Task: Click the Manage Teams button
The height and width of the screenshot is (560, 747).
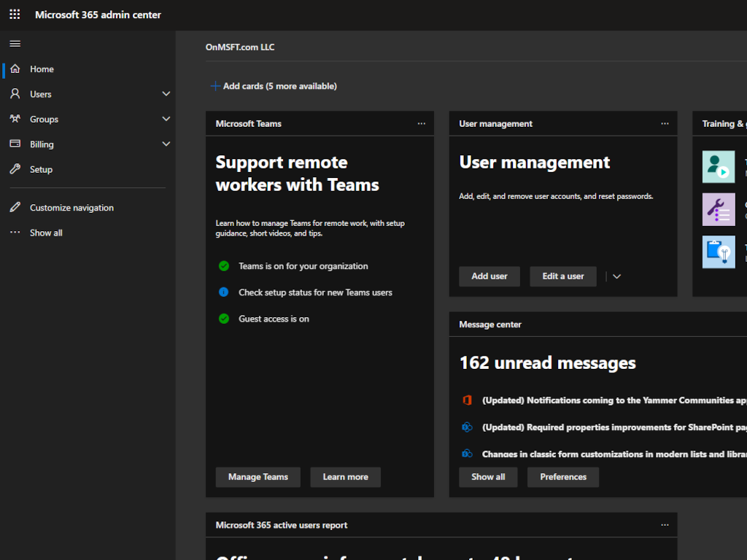Action: [258, 477]
